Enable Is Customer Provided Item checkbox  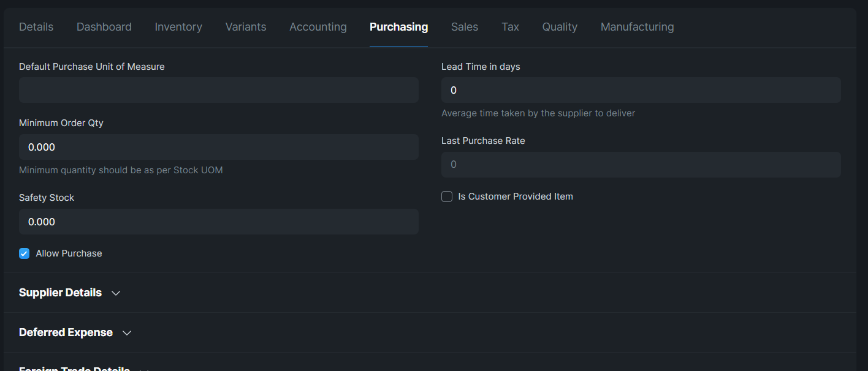(447, 197)
